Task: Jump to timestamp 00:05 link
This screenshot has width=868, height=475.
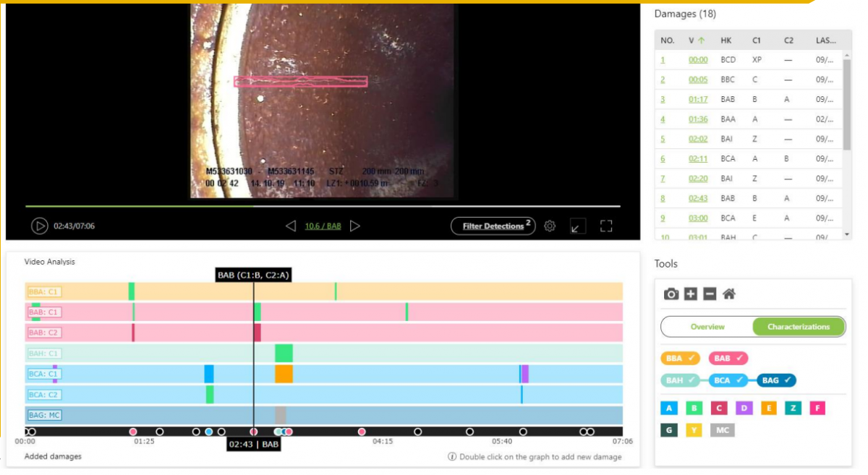Action: (x=698, y=80)
